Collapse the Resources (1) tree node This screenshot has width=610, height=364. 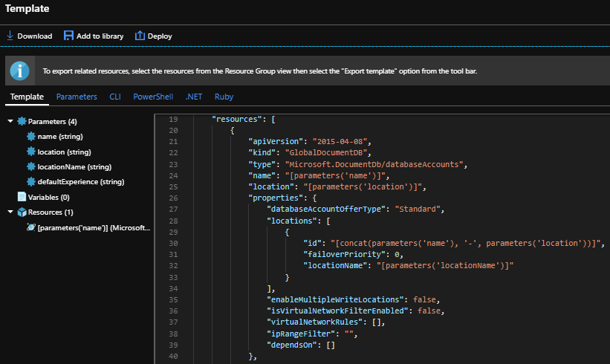pos(10,212)
